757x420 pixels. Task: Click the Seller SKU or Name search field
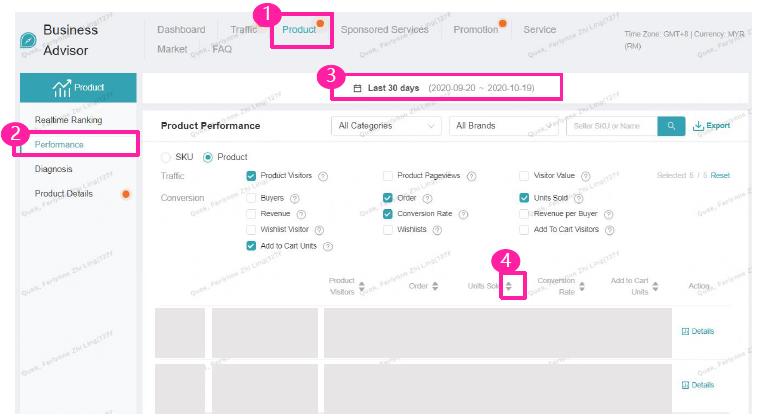pyautogui.click(x=612, y=126)
